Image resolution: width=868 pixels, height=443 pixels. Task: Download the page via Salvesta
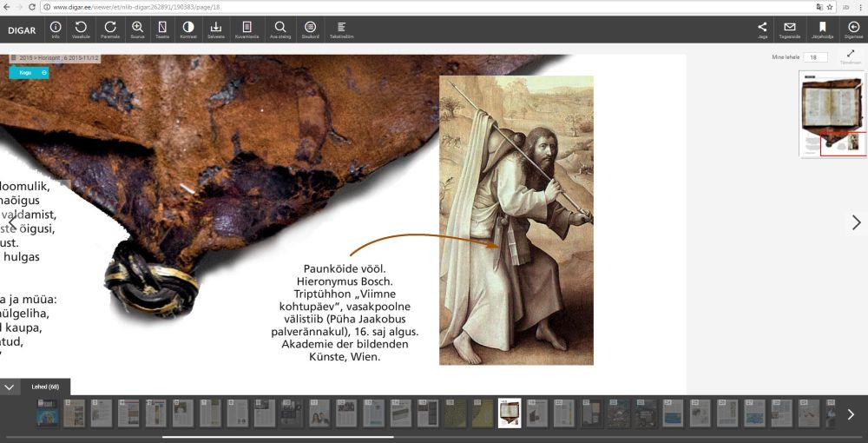click(216, 29)
